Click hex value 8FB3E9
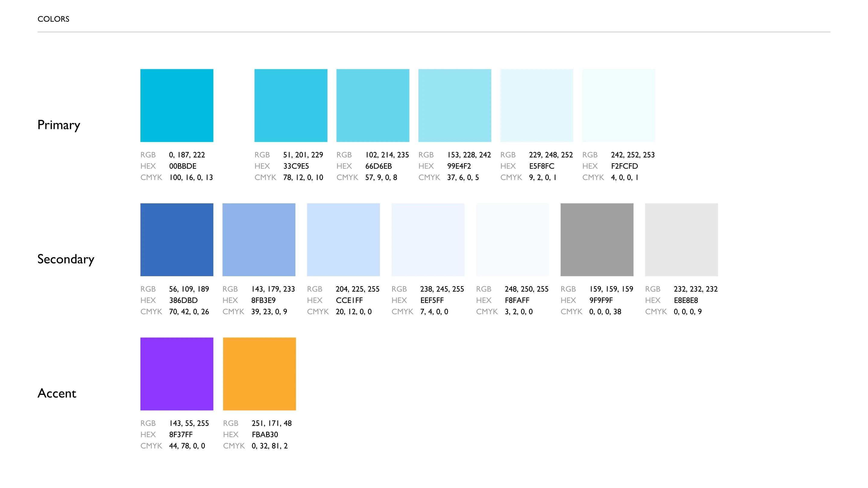The width and height of the screenshot is (868, 488). coord(263,300)
